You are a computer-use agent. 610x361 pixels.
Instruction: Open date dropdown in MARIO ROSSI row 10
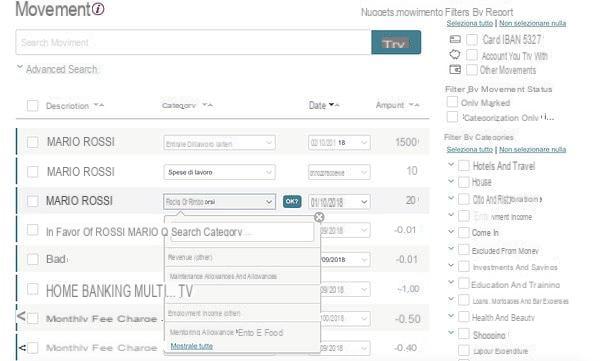click(x=339, y=172)
